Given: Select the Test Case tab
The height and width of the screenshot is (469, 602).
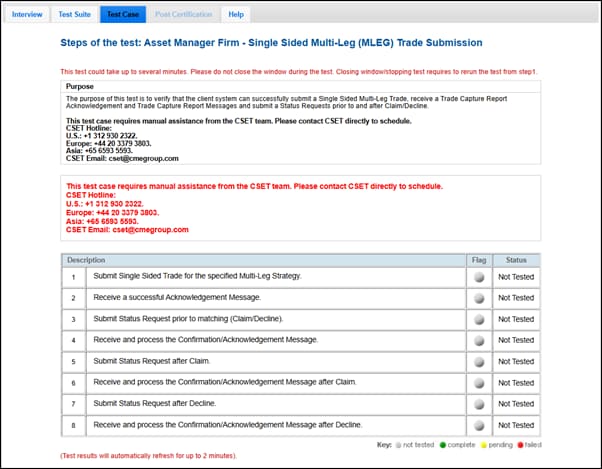Looking at the screenshot, I should (122, 15).
